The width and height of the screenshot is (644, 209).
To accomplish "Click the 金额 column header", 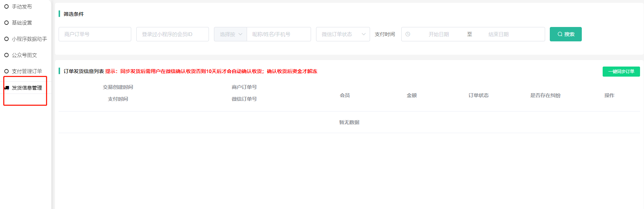I will tap(412, 95).
